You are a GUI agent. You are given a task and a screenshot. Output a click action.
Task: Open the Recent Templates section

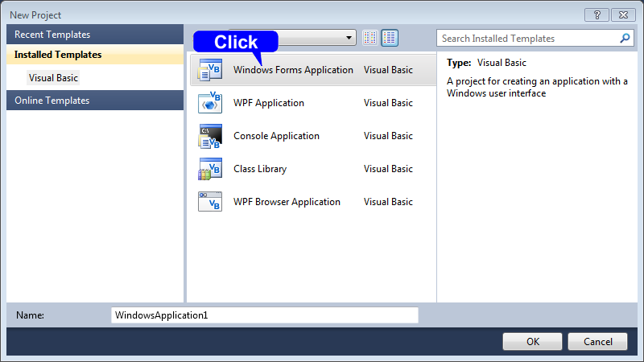95,35
